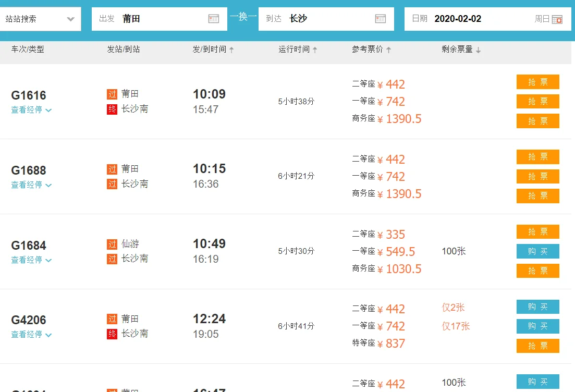
Task: Click 购买 for G1684 first-class seat
Action: 537,251
